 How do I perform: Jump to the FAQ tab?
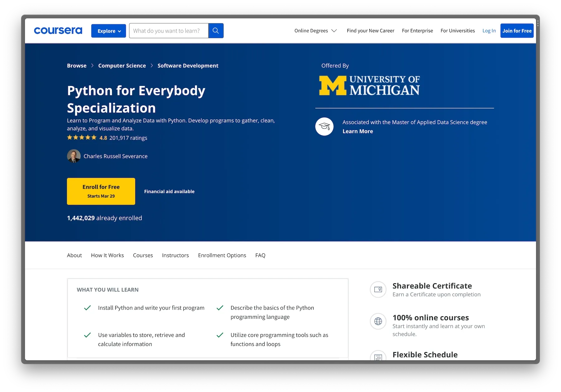pyautogui.click(x=260, y=255)
